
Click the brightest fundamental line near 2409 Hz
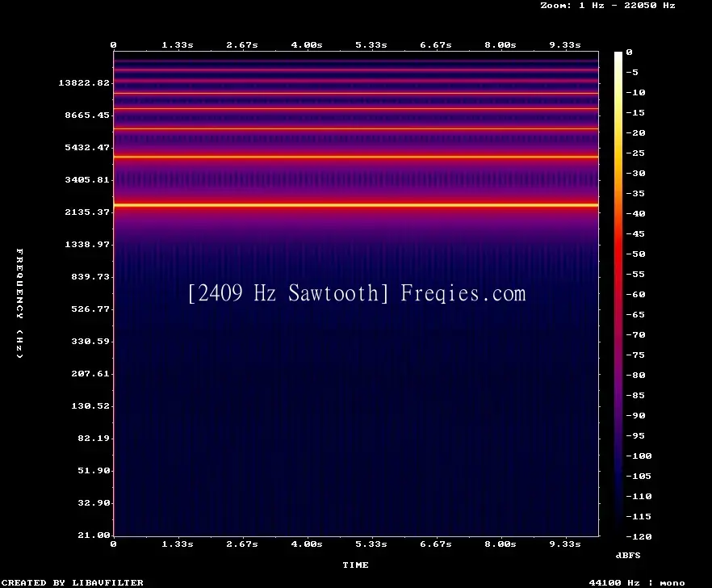[x=356, y=205]
